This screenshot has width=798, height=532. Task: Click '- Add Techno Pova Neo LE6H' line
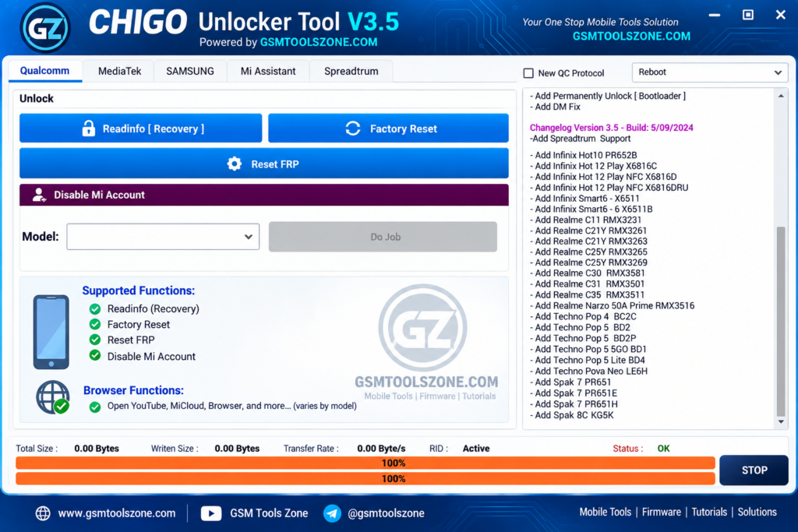(x=589, y=372)
